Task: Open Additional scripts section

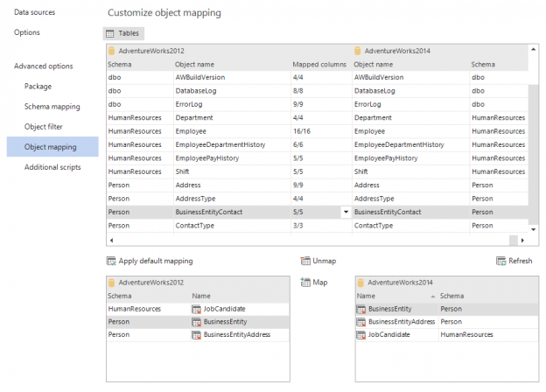Action: [x=52, y=167]
